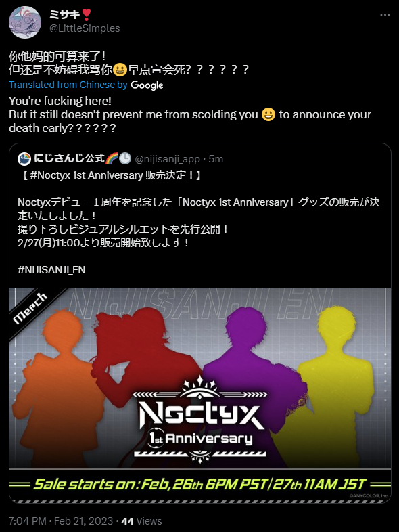Open the @LittleSimples handle
The image size is (399, 532).
click(85, 28)
